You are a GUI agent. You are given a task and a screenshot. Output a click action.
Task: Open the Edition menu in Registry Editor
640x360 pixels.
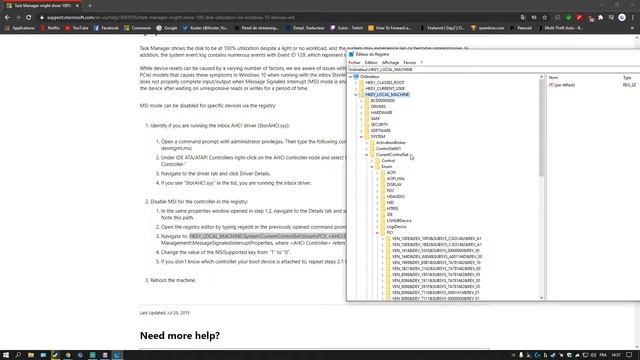point(371,62)
